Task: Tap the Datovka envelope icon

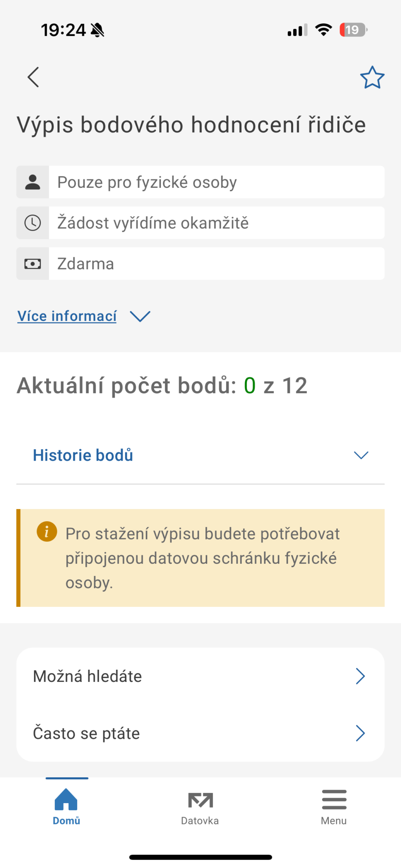Action: [x=200, y=800]
